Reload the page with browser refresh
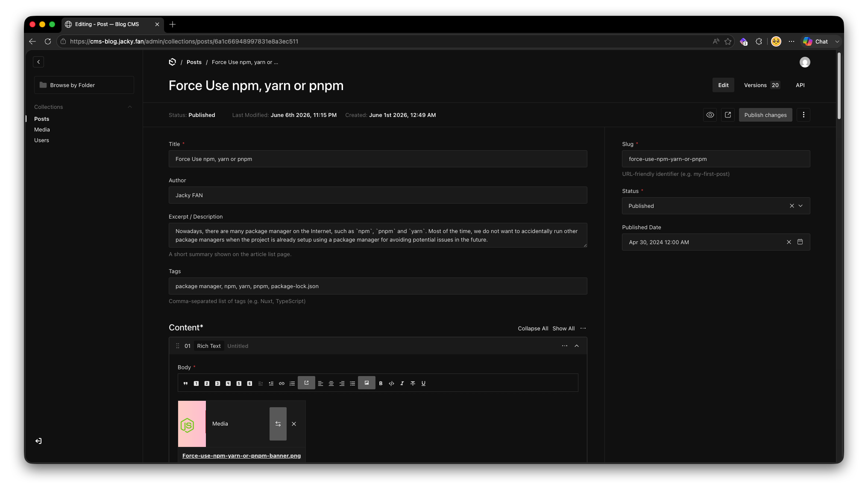This screenshot has width=868, height=496. tap(48, 41)
